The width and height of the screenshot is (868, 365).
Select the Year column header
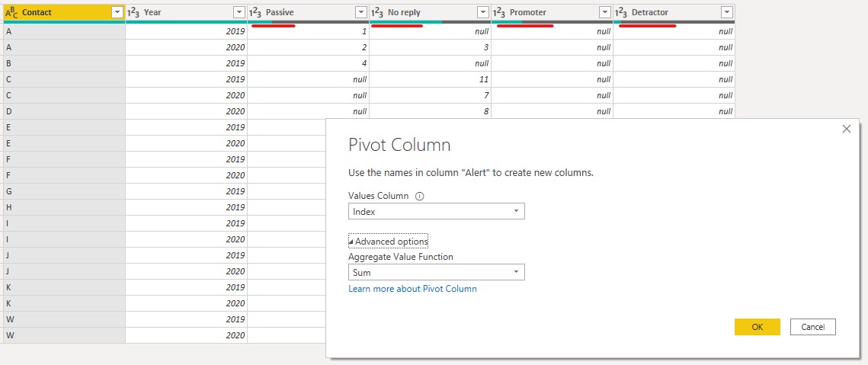(x=187, y=12)
